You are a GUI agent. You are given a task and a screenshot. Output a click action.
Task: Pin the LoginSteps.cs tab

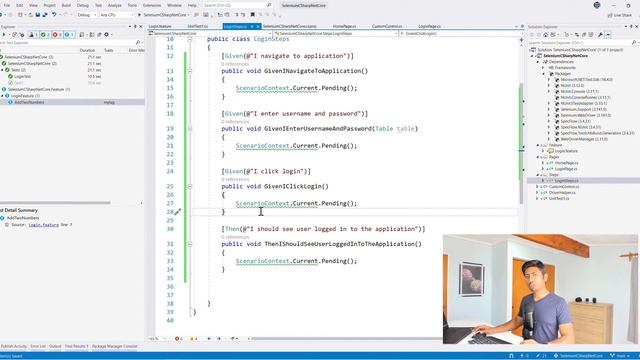pos(252,26)
